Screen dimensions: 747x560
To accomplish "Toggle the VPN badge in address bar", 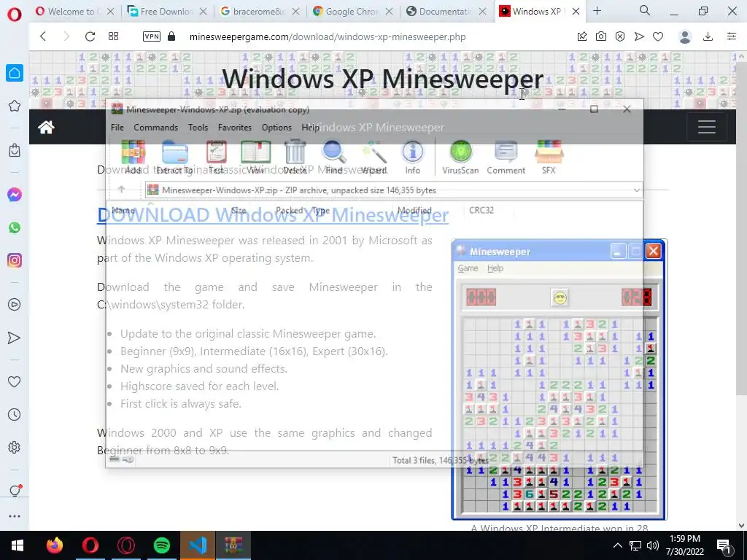I will click(152, 36).
